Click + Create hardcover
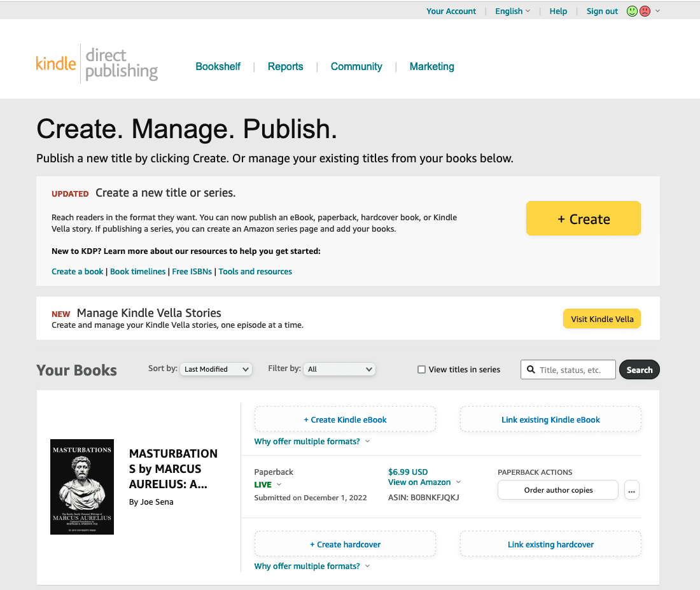This screenshot has width=700, height=590. (345, 544)
